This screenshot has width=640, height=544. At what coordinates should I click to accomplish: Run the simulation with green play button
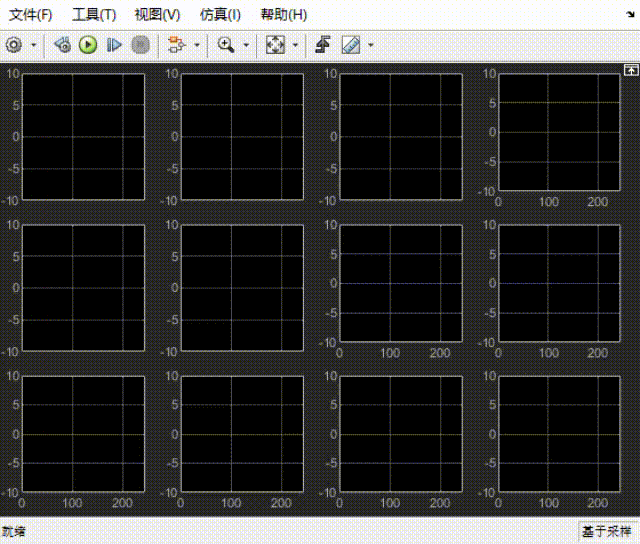point(88,45)
